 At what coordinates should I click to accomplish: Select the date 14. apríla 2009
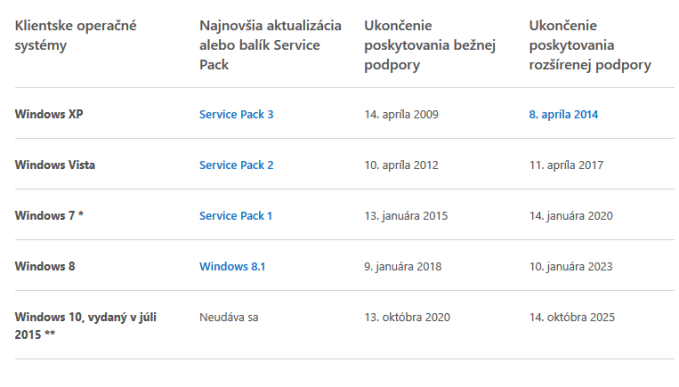point(401,114)
